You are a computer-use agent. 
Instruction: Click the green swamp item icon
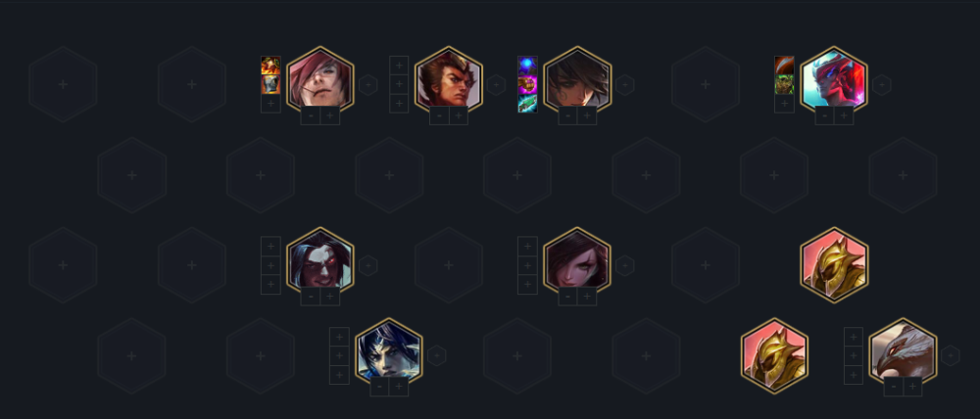click(784, 84)
